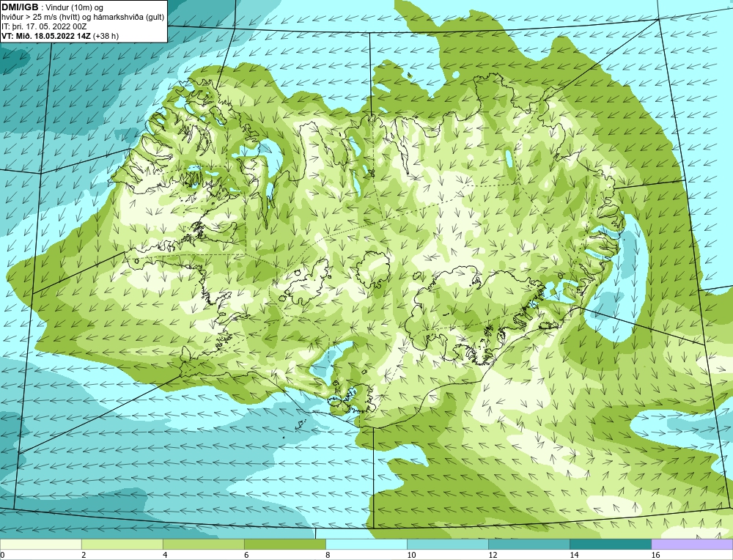The width and height of the screenshot is (733, 560).
Task: Click the legend label '4'
Action: point(165,555)
